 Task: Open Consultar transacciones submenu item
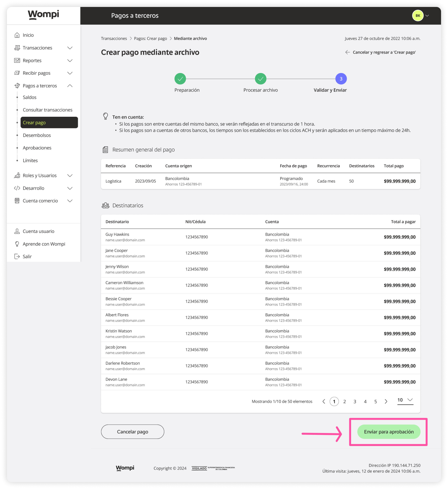tap(47, 110)
